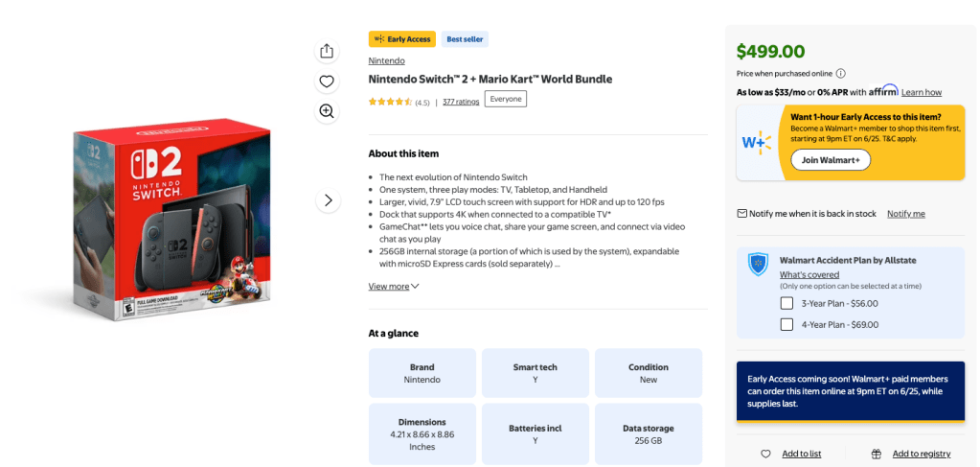The image size is (980, 467).
Task: Click the heart favorite icon
Action: tap(327, 82)
